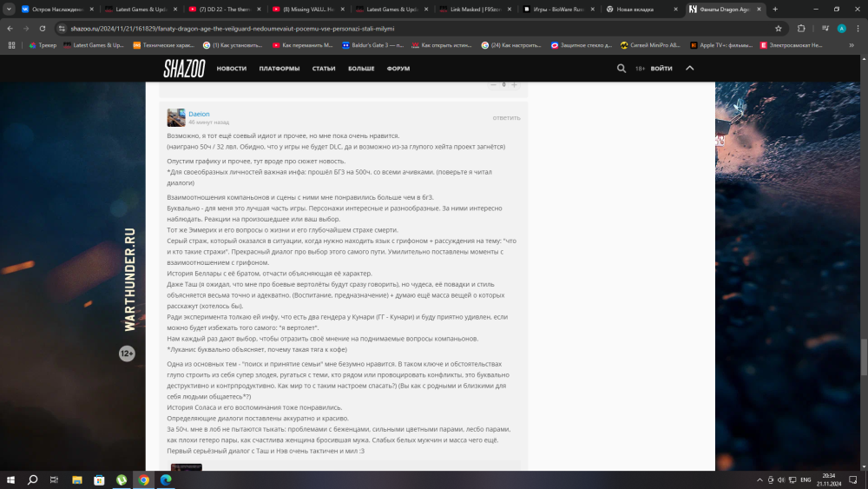Click Daeion's user avatar
This screenshot has width=868, height=489.
click(176, 118)
